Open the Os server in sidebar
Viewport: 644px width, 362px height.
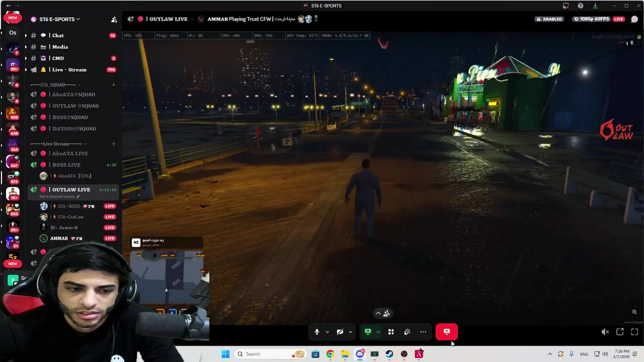click(13, 33)
